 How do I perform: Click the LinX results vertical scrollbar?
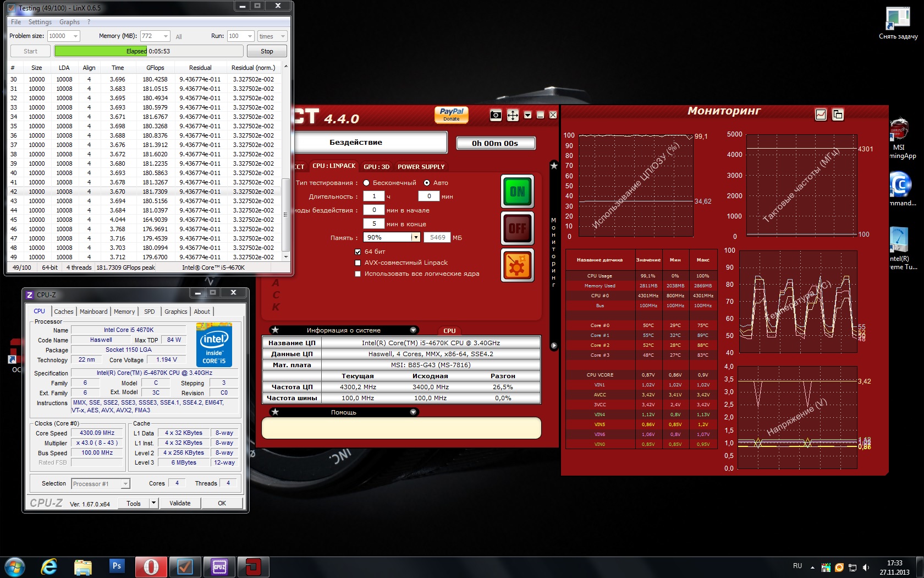[x=285, y=215]
